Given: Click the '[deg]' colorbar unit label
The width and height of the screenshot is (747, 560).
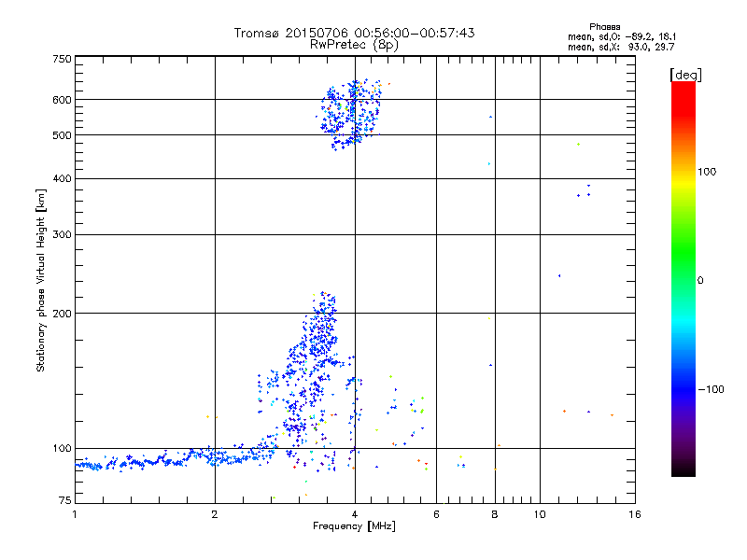Looking at the screenshot, I should click(685, 75).
